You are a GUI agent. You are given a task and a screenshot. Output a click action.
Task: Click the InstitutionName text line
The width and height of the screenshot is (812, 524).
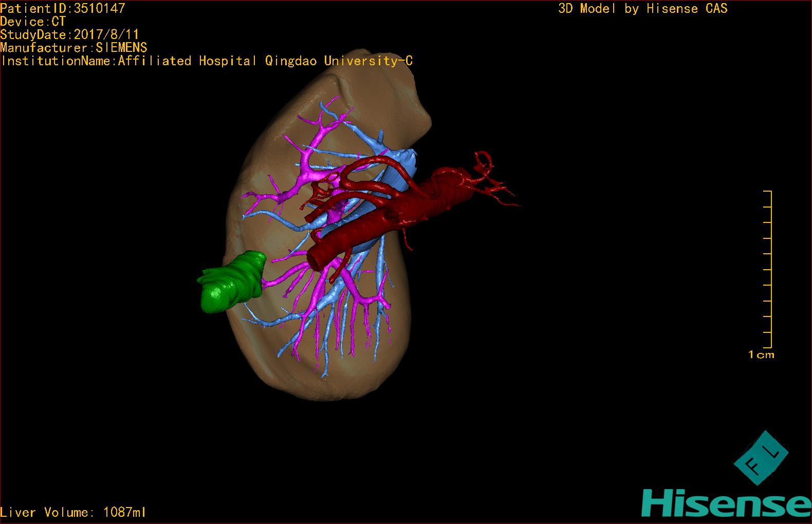[x=206, y=61]
